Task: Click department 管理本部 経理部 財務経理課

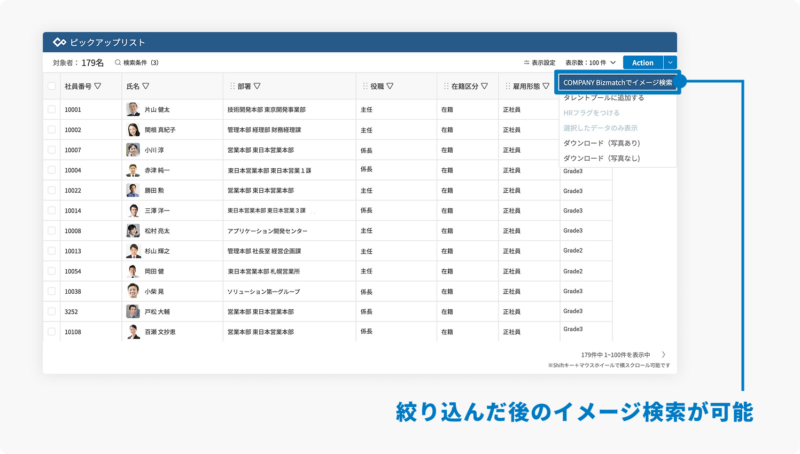Action: (x=264, y=130)
